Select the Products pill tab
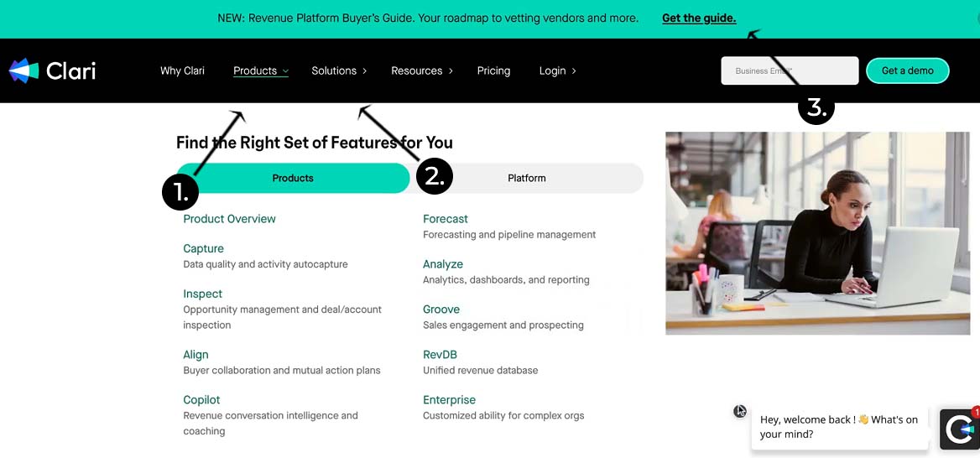980x458 pixels. (293, 178)
